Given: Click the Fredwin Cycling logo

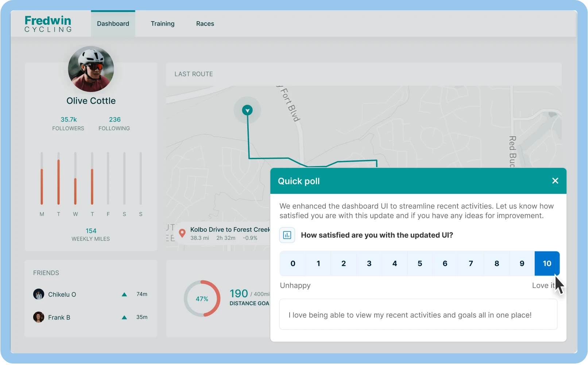Looking at the screenshot, I should 48,23.
